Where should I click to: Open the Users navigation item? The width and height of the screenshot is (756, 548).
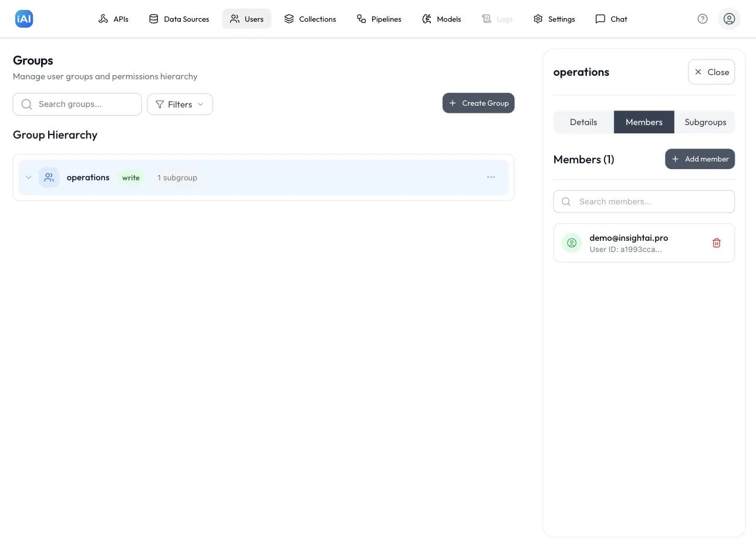click(x=247, y=19)
